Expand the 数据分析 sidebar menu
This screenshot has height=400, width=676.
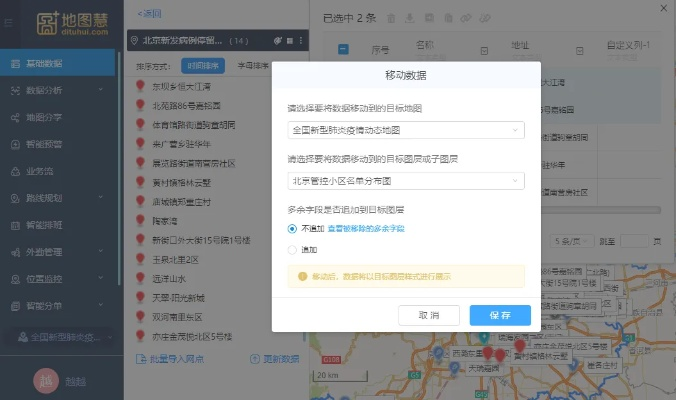click(60, 90)
